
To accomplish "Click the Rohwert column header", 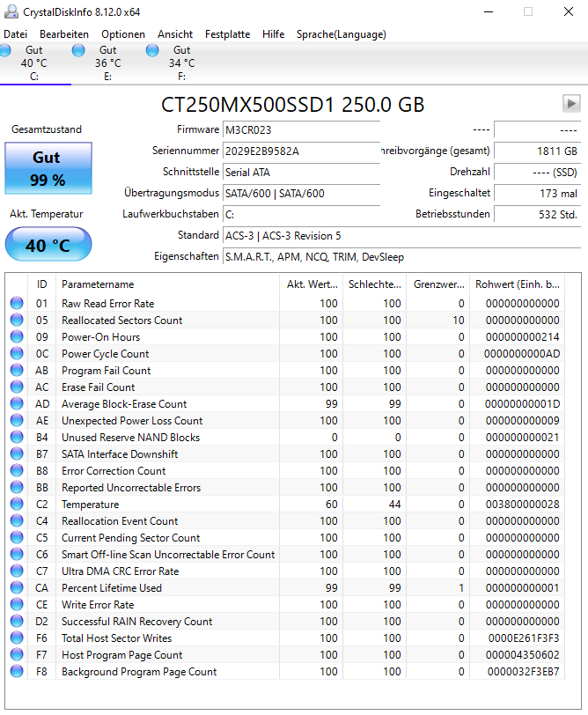I will click(x=518, y=284).
